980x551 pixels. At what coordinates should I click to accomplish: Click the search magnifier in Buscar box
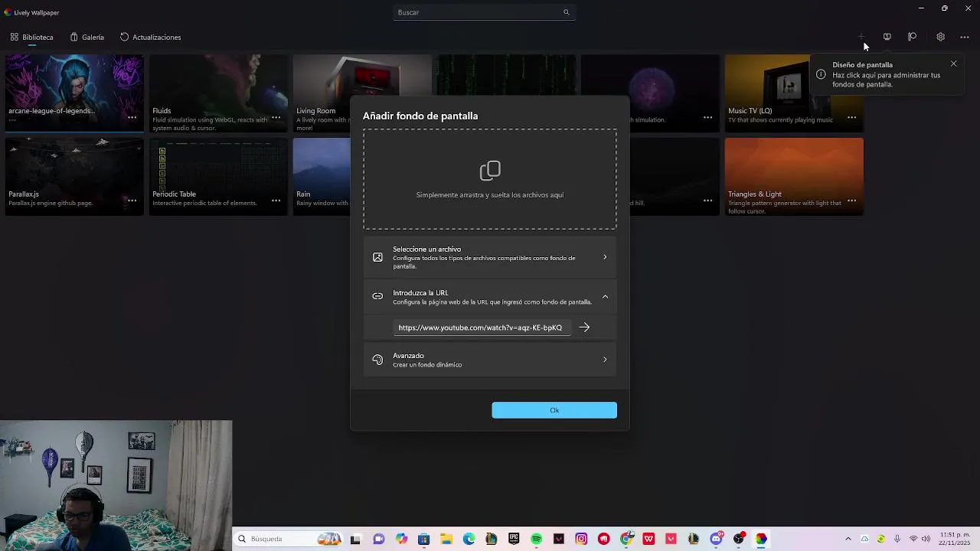[x=567, y=12]
